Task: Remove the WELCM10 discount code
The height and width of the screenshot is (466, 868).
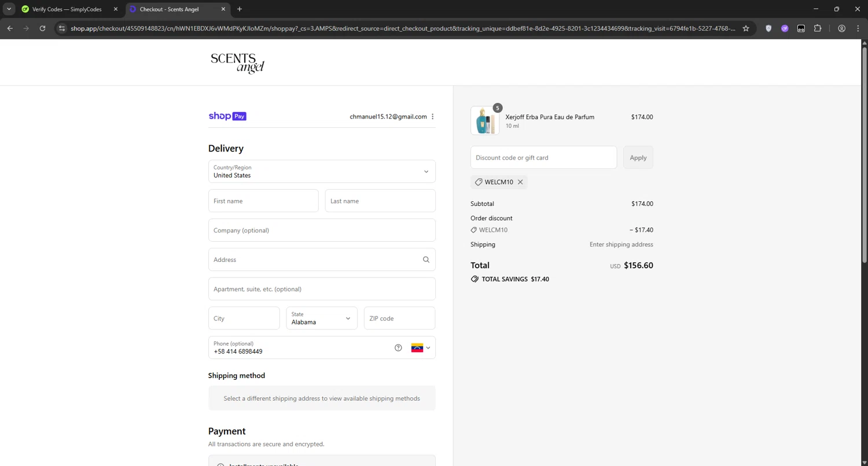Action: (520, 182)
